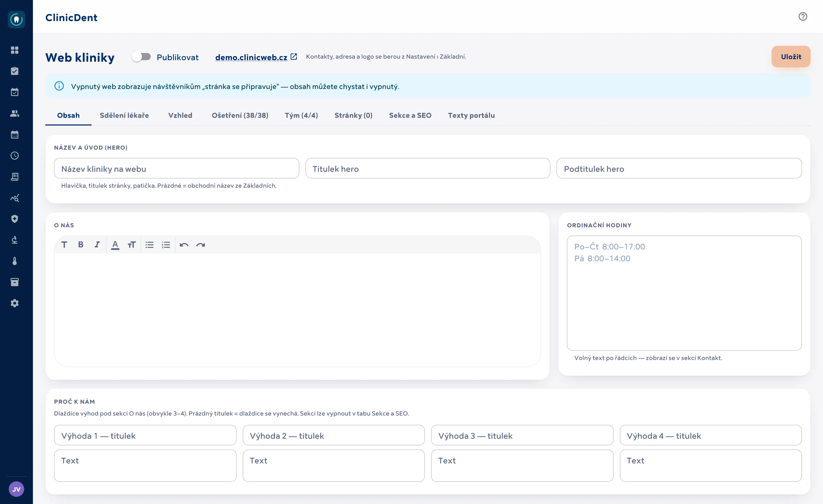Viewport: 823px width, 504px height.
Task: Click into the Ordinační hodiny textarea
Action: [684, 293]
